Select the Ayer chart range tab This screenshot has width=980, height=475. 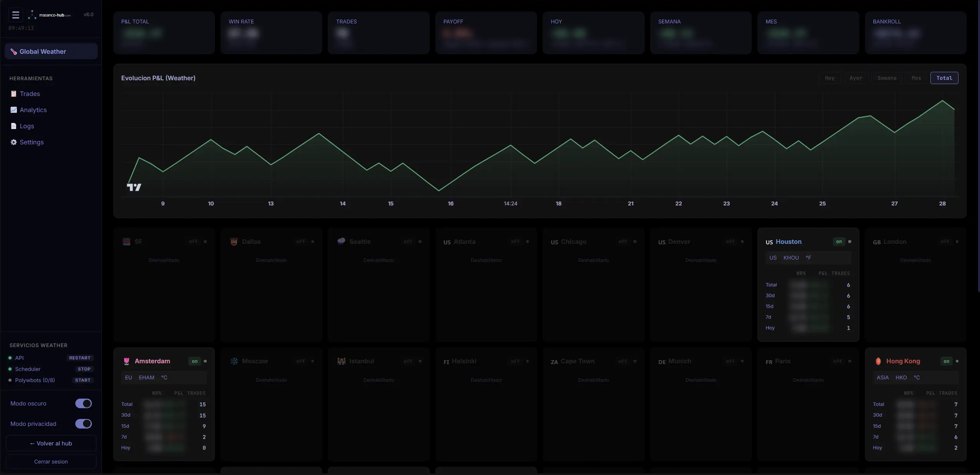point(856,78)
